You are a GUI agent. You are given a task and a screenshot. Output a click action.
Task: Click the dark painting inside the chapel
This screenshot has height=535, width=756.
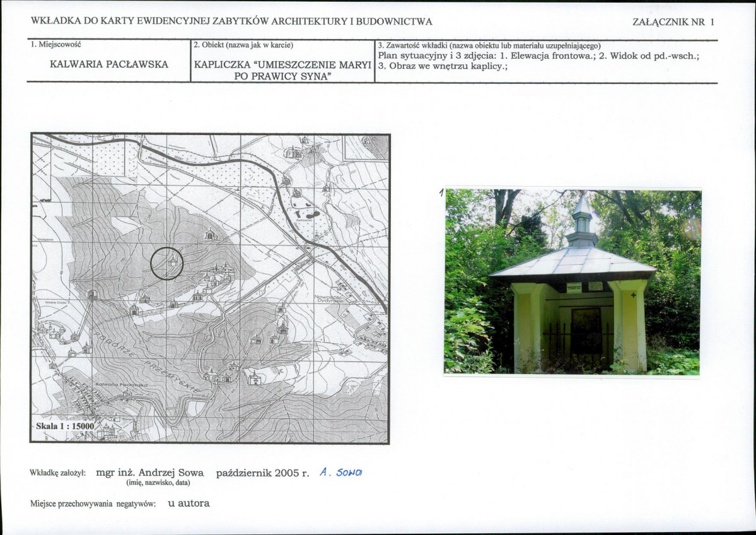(586, 329)
